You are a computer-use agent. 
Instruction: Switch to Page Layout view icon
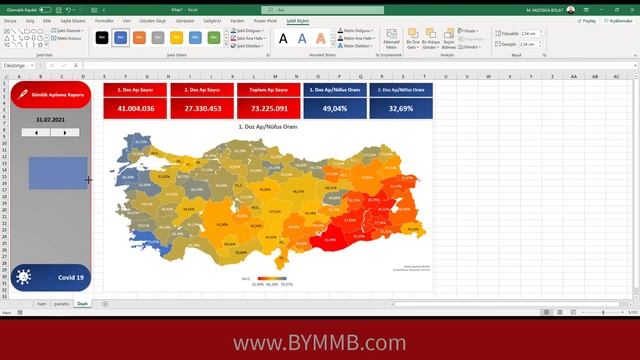coord(560,312)
